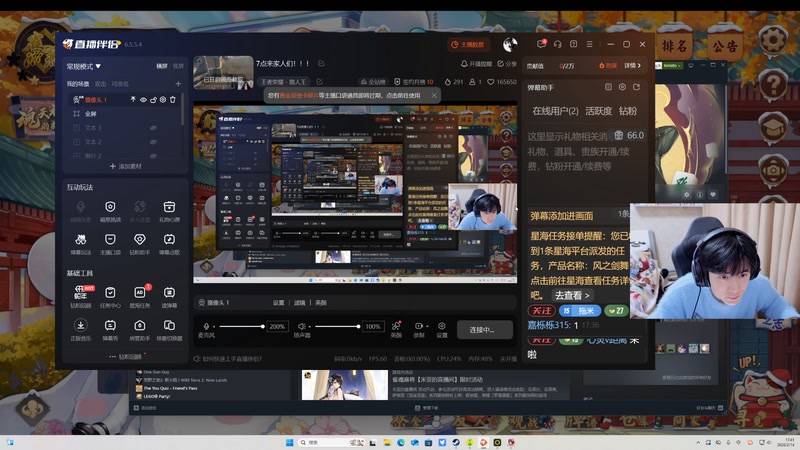Viewport: 800px width, 450px height.
Task: Edit the stream title 7点来家人们 pencil icon
Action: pos(321,63)
